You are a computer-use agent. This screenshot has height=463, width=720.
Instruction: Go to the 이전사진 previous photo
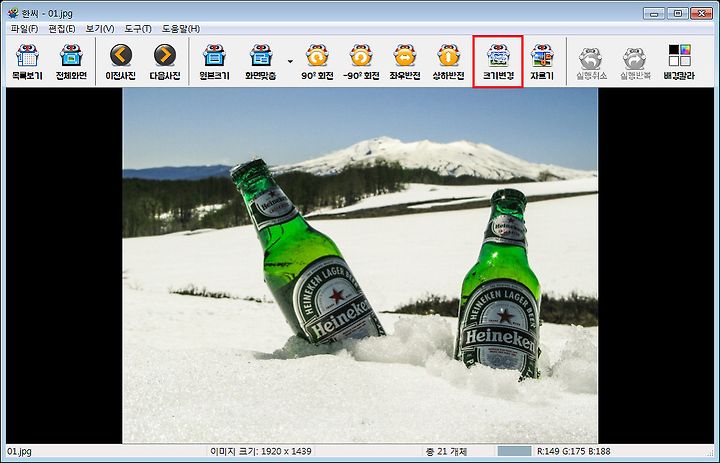(x=121, y=62)
